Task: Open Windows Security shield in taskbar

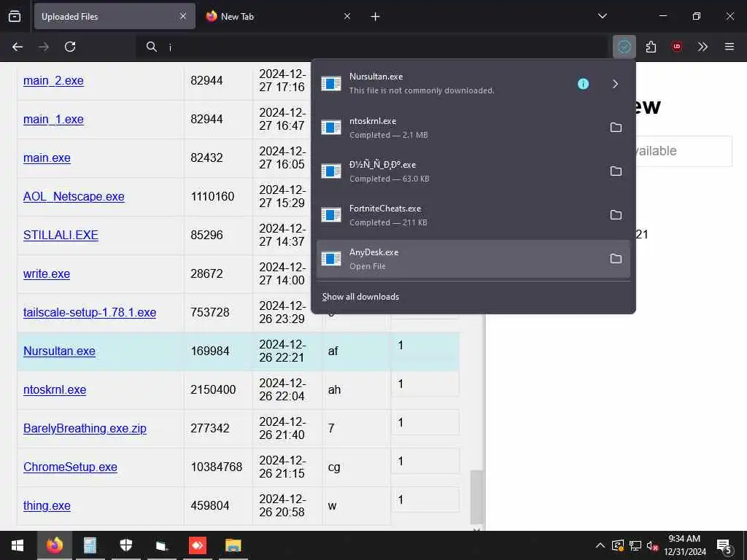Action: (x=125, y=545)
